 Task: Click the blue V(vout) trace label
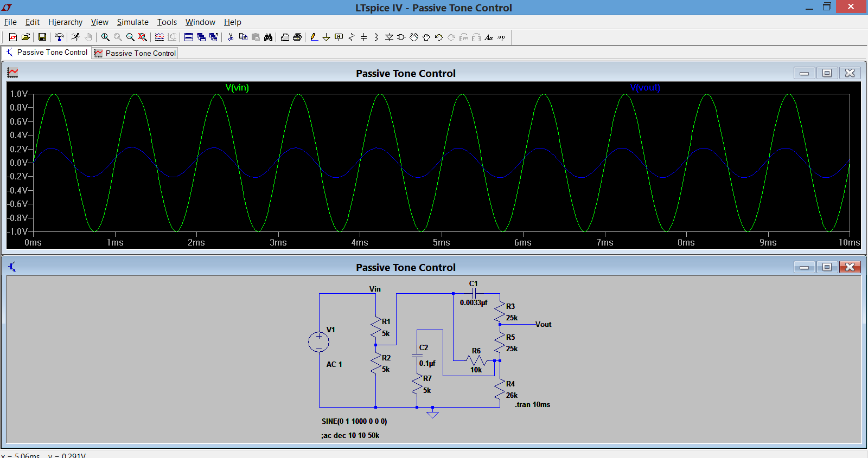645,87
